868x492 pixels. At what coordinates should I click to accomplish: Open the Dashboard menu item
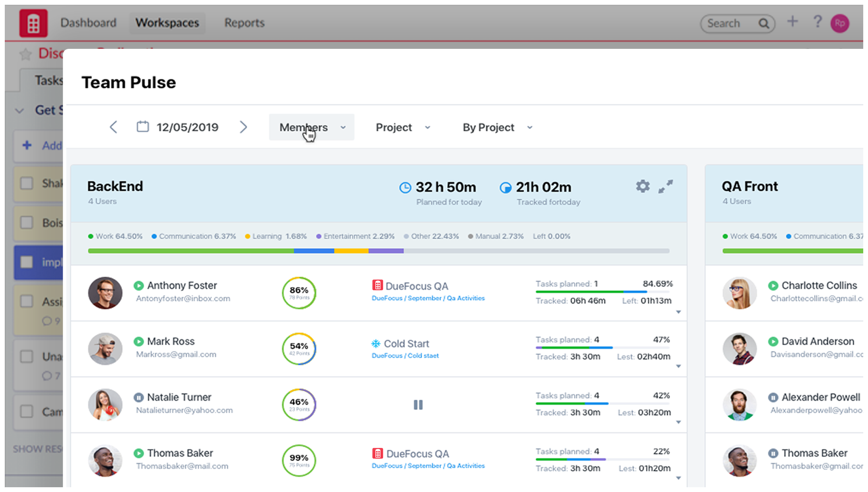point(88,23)
